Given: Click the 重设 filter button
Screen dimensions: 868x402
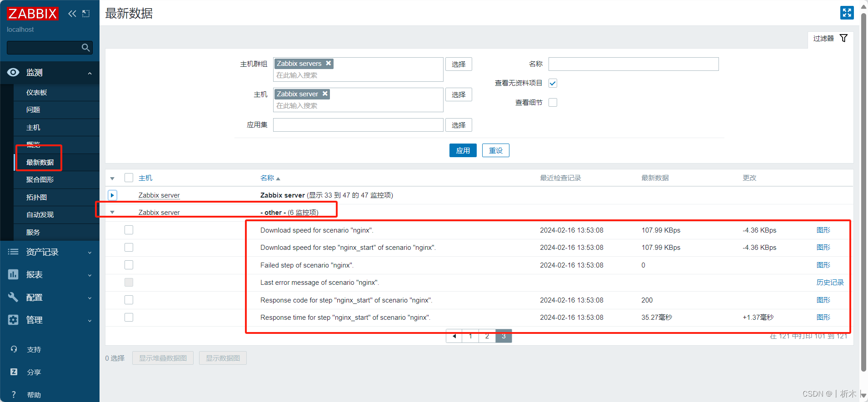Looking at the screenshot, I should click(496, 150).
